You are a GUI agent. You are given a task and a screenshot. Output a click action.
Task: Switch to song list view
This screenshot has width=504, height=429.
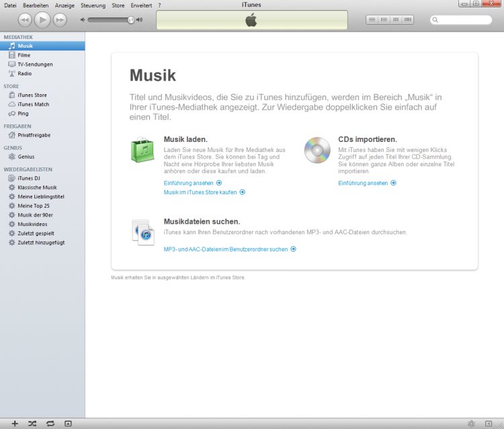(372, 20)
